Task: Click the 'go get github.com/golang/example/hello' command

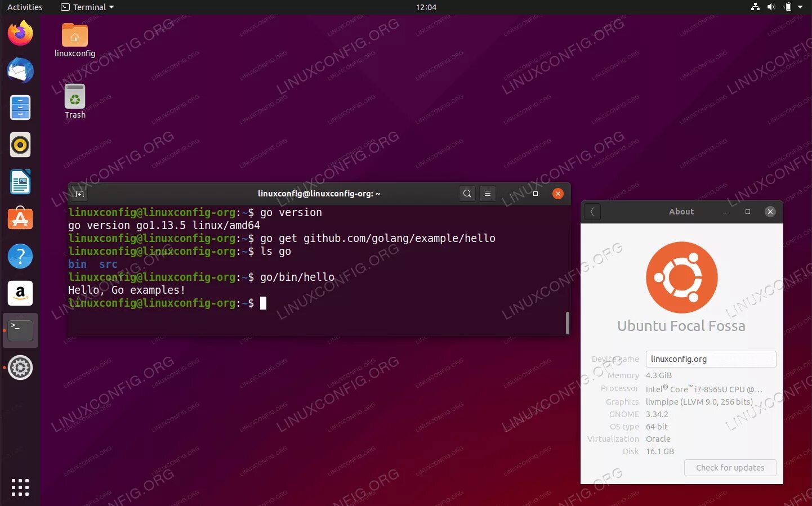Action: (378, 238)
